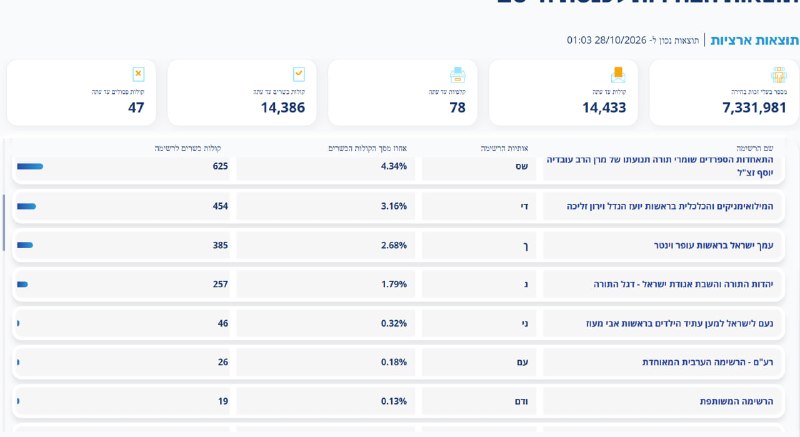The height and width of the screenshot is (437, 800).
Task: Click the list letters 'ודם'
Action: (x=521, y=401)
